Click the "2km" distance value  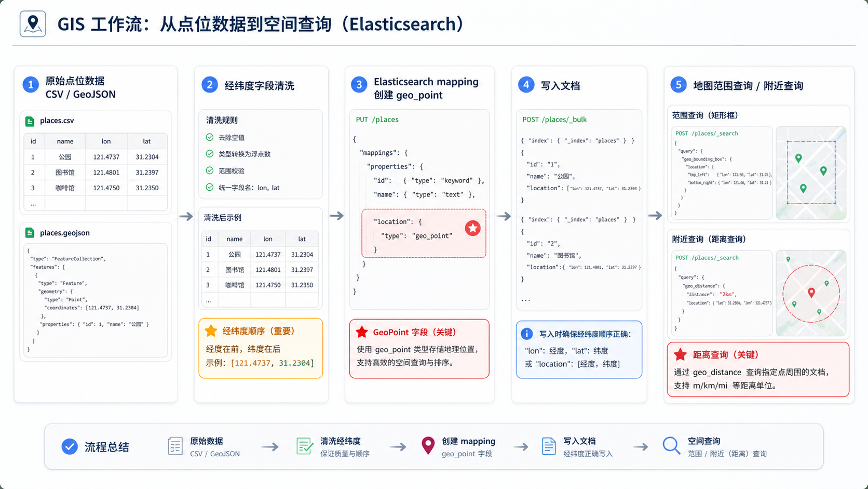tap(727, 295)
